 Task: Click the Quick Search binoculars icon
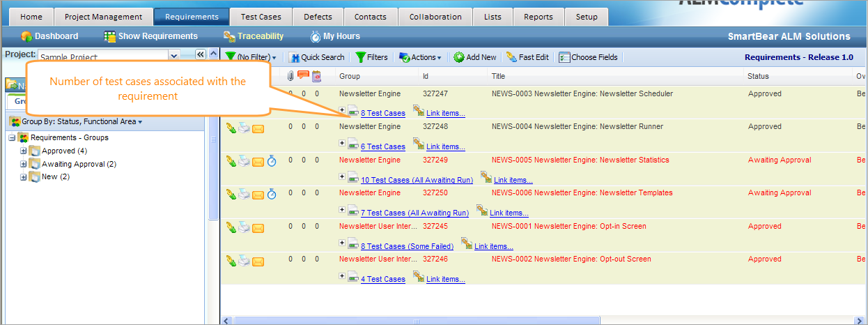tap(294, 57)
